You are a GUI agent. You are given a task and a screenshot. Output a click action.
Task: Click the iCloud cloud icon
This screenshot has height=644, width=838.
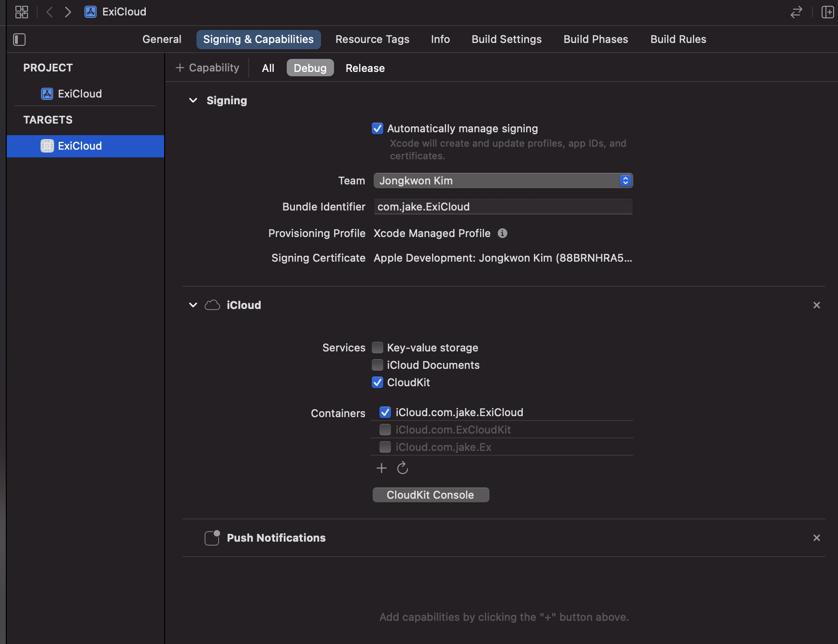point(212,305)
